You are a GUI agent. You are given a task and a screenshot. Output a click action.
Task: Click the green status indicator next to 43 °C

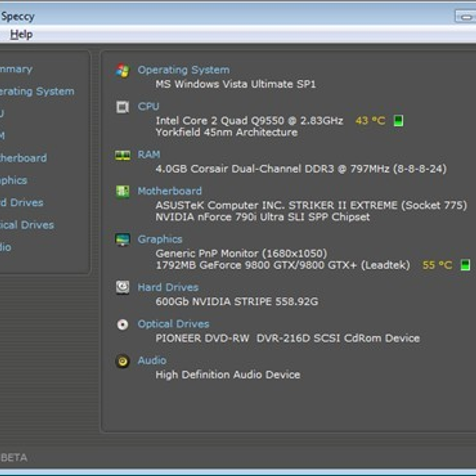click(398, 121)
